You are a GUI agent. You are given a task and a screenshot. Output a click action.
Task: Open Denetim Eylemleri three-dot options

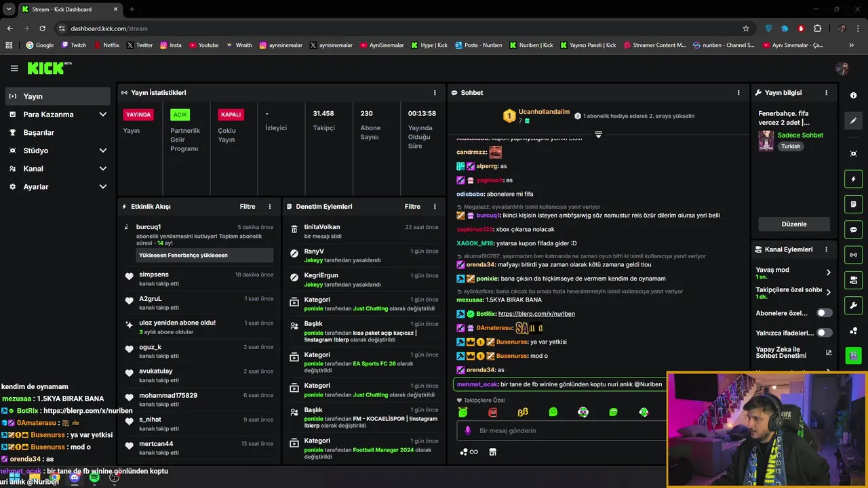click(x=435, y=207)
